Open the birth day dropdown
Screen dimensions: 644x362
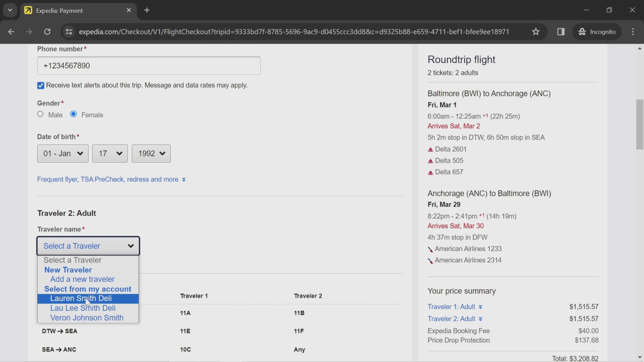(110, 153)
